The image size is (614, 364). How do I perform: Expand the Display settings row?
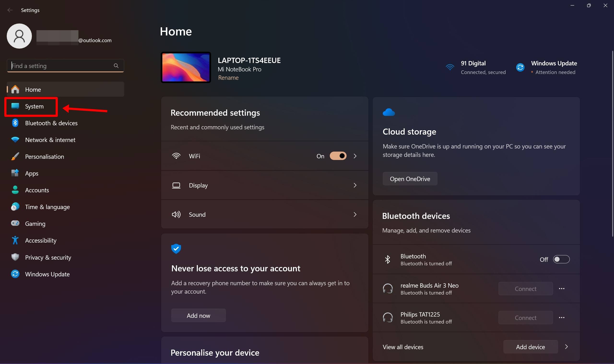pos(355,185)
